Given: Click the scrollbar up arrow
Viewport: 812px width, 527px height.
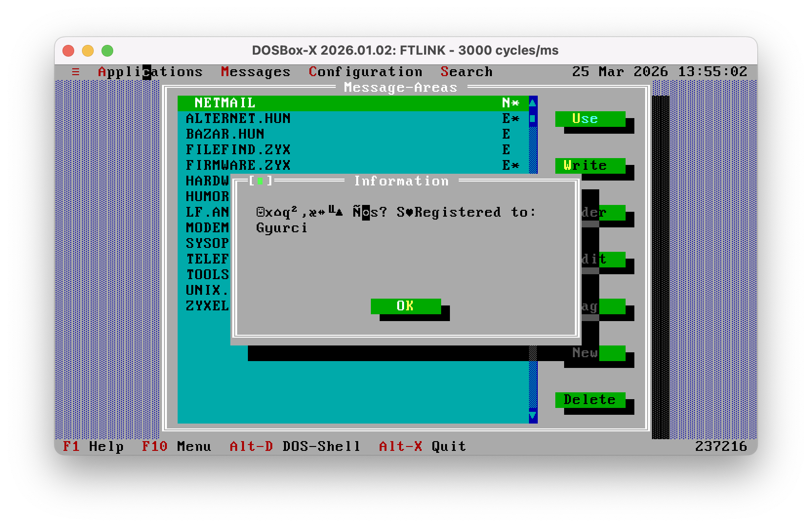Looking at the screenshot, I should [x=533, y=103].
